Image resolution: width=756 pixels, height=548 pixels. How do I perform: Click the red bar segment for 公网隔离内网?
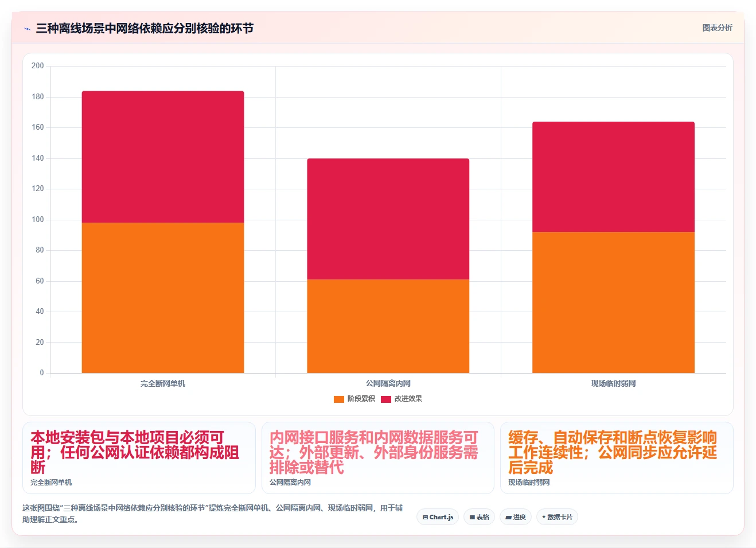[x=388, y=219]
